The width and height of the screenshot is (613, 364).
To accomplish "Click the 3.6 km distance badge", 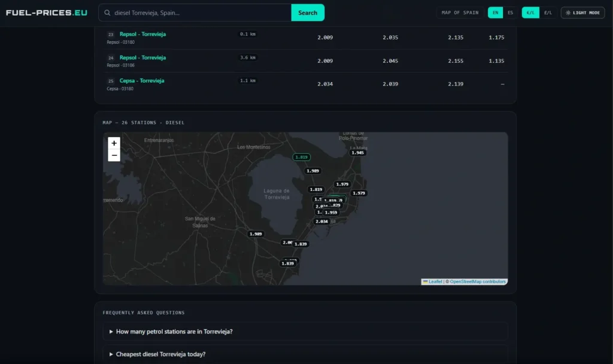I will [247, 57].
